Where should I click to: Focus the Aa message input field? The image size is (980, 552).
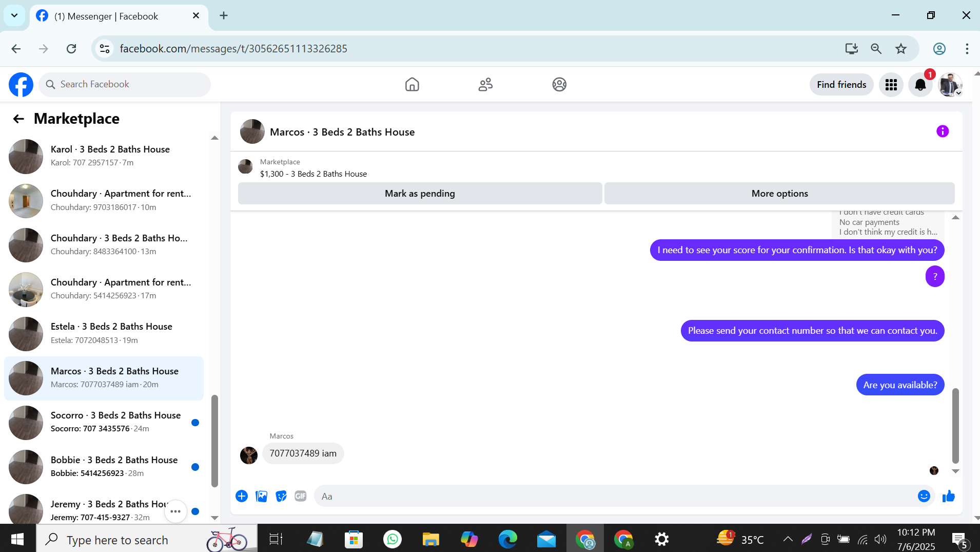[x=615, y=497]
